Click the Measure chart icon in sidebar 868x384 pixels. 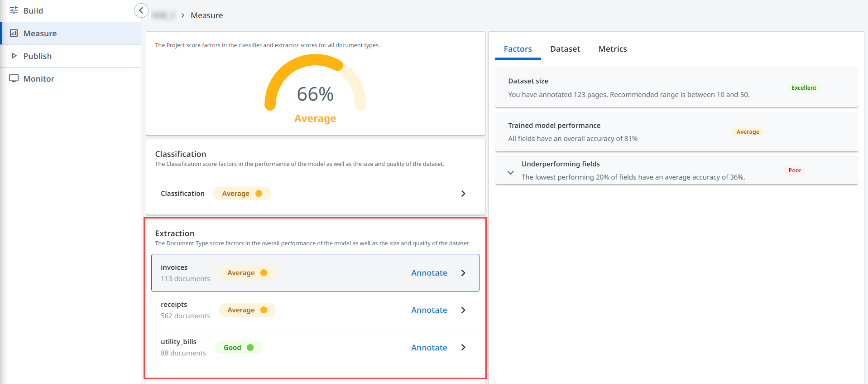click(x=14, y=33)
